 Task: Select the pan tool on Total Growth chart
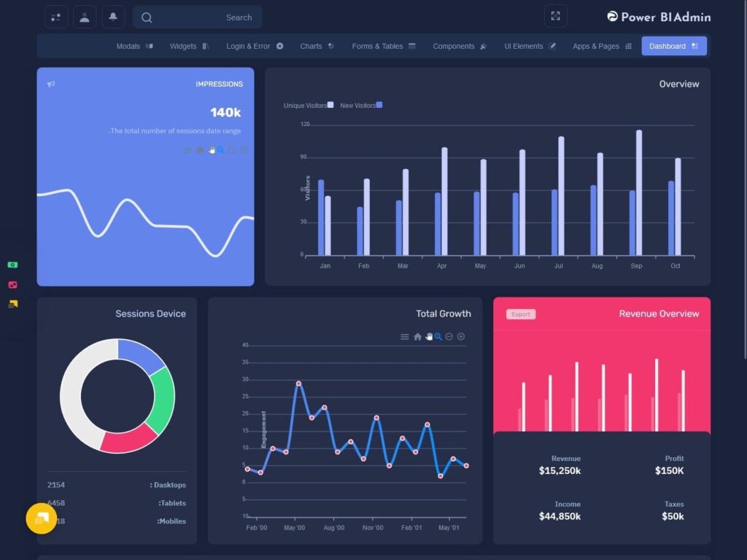coord(428,335)
